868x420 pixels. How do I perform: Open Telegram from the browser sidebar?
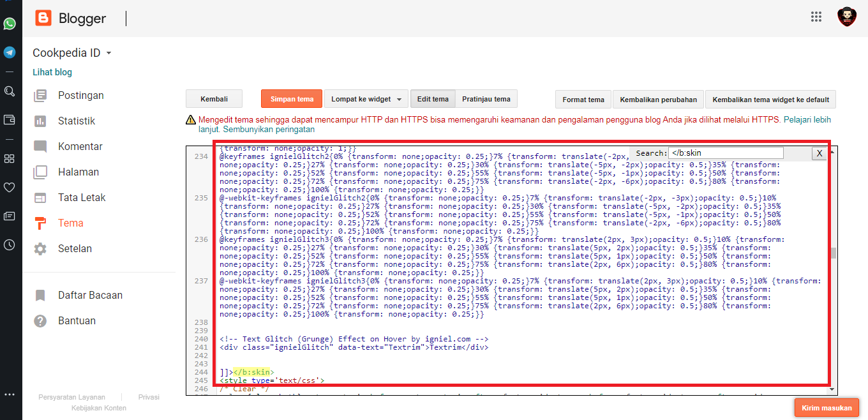point(10,52)
